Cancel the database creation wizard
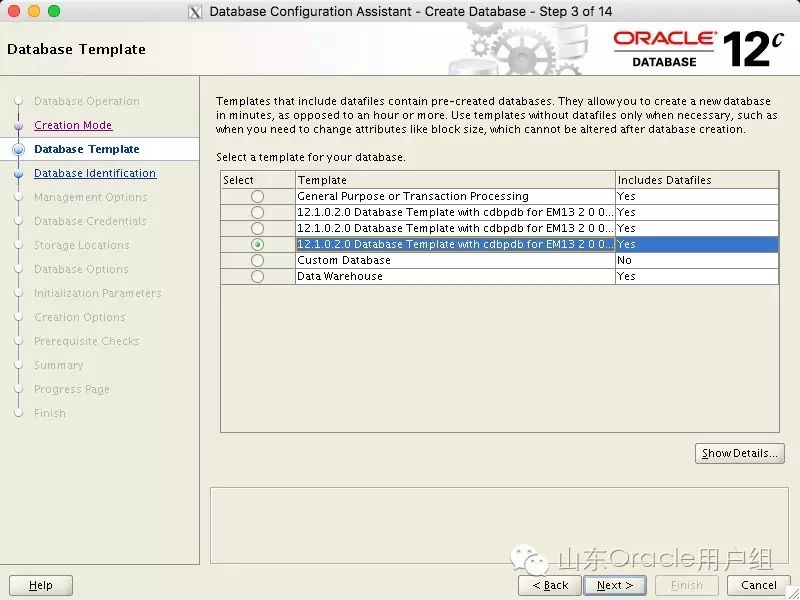Screen dimensions: 800x600 click(759, 585)
